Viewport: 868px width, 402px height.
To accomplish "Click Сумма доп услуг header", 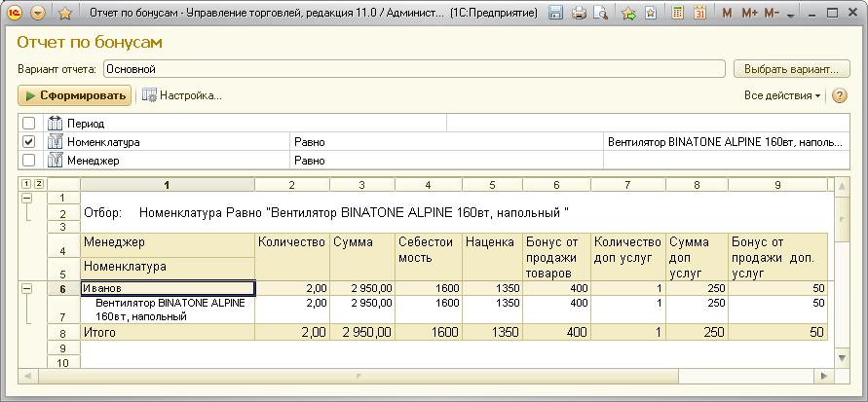I will coord(697,257).
